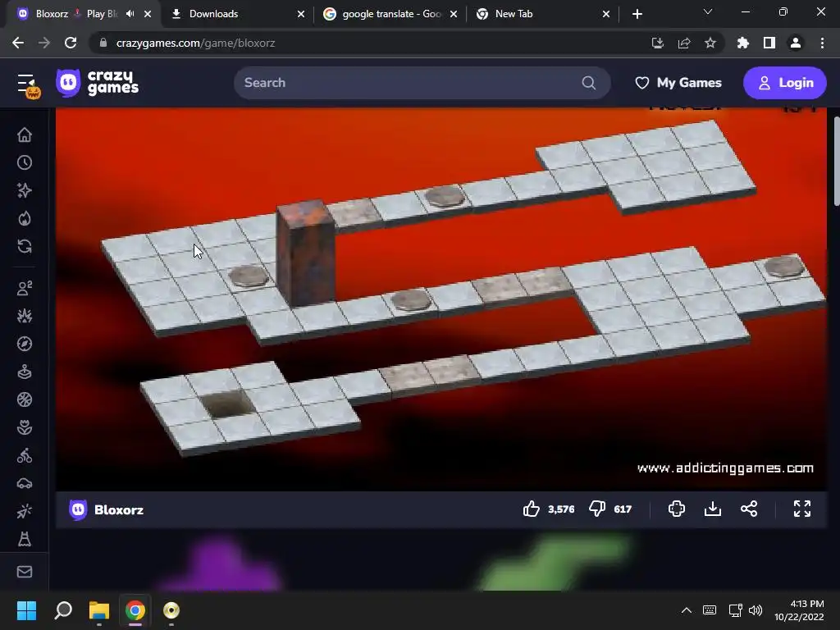Viewport: 840px width, 630px height.
Task: Open the Chrome profile menu
Action: (x=796, y=43)
